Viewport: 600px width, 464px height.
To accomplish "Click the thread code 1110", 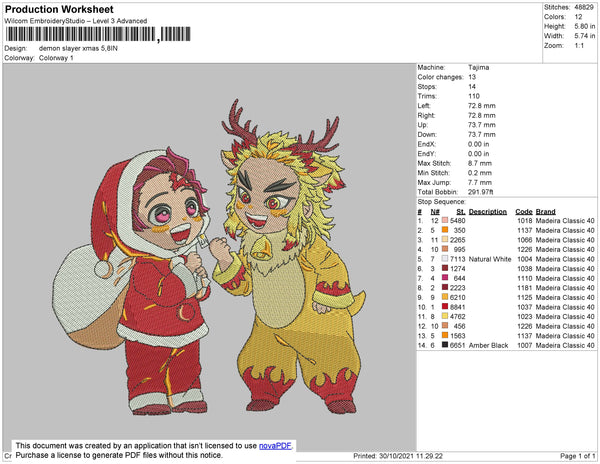I will point(525,278).
